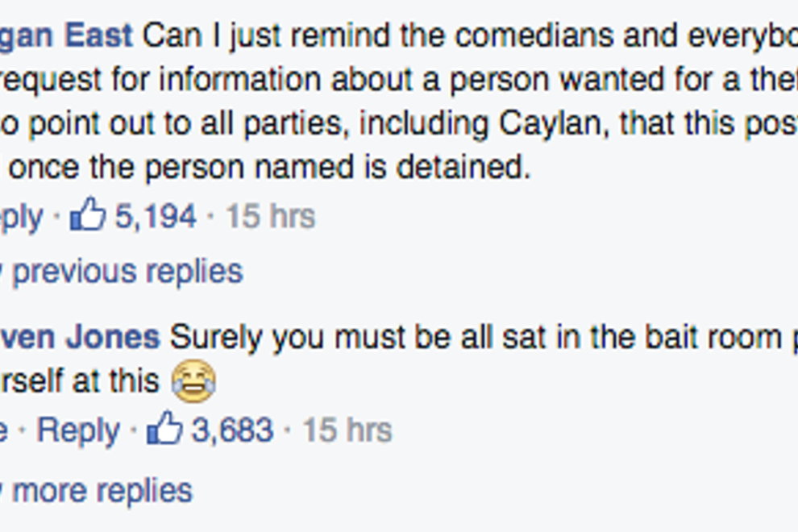Open the 3,683 likes count
The width and height of the screenshot is (798, 532).
tap(232, 430)
